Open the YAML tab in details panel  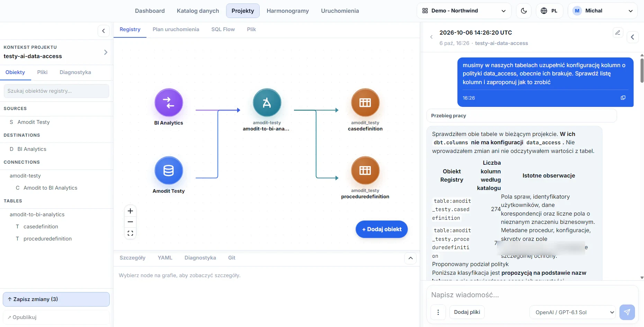[165, 258]
